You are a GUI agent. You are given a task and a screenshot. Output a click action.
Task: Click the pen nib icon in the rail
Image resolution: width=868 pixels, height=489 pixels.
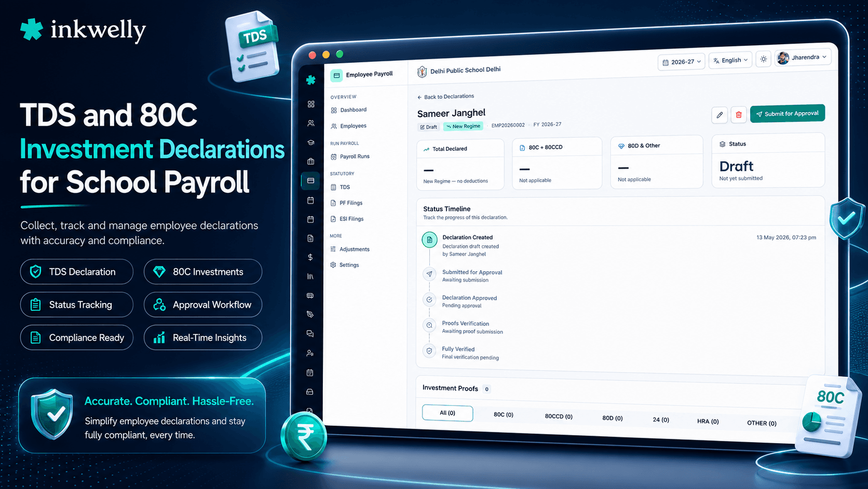310,314
